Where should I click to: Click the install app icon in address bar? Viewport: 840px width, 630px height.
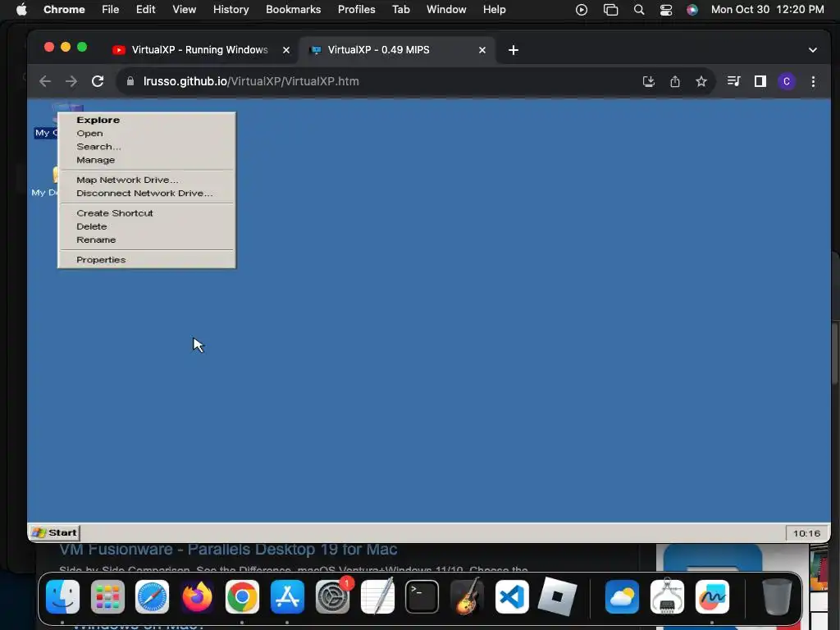point(649,81)
